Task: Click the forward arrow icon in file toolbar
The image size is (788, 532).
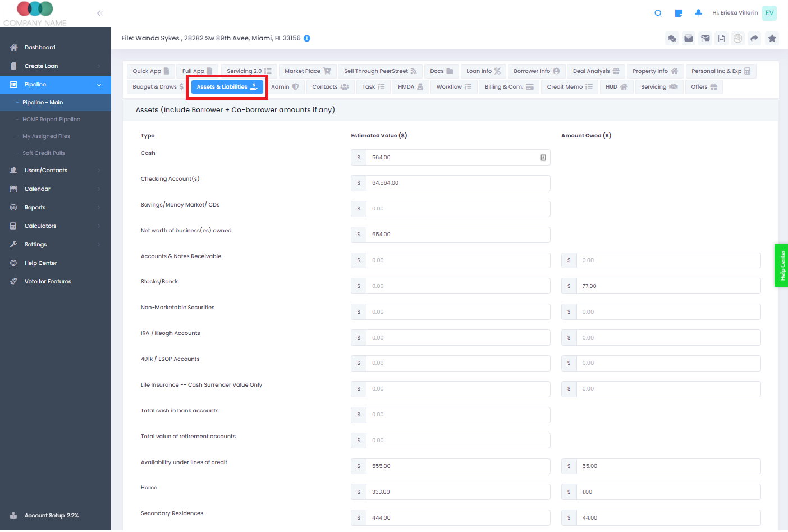Action: click(x=754, y=38)
